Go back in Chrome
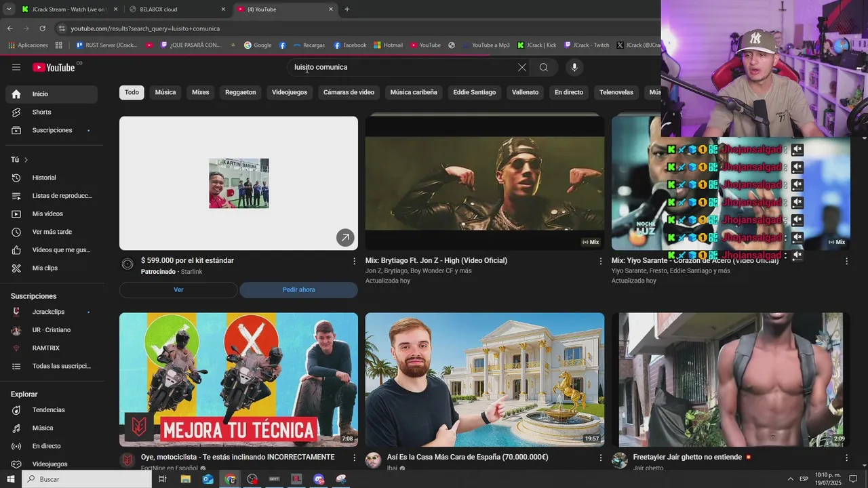868x488 pixels. point(9,28)
